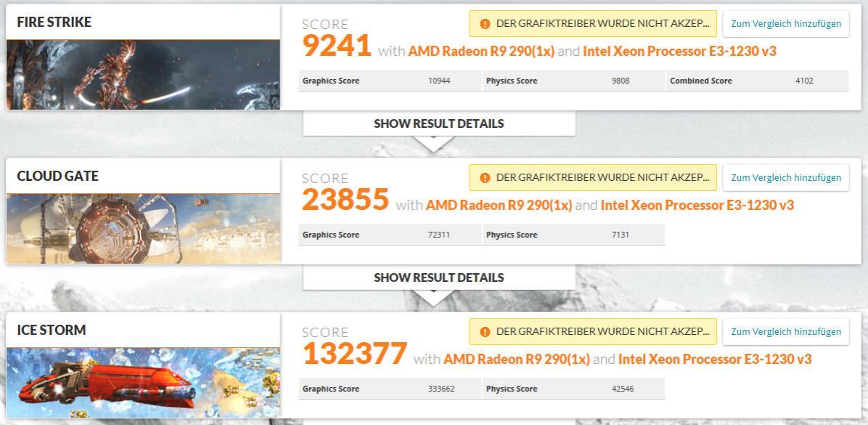Click the warning icon in Fire Strike banner

click(x=485, y=24)
